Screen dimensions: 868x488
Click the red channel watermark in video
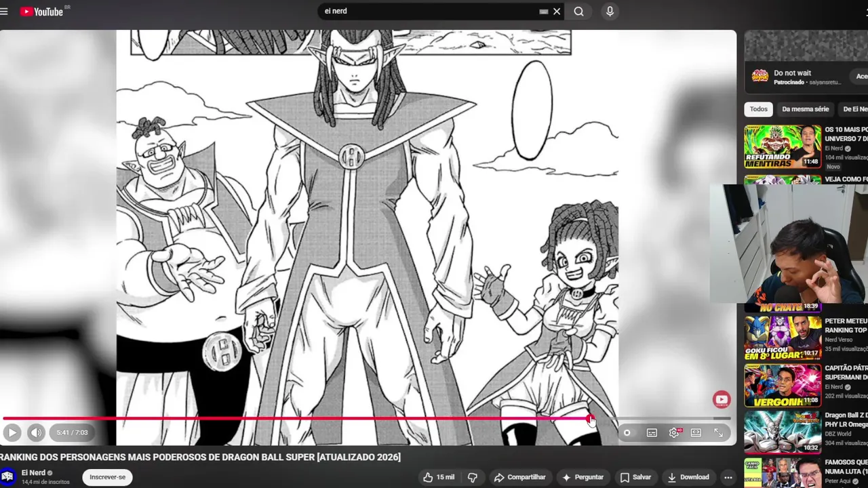pyautogui.click(x=721, y=399)
